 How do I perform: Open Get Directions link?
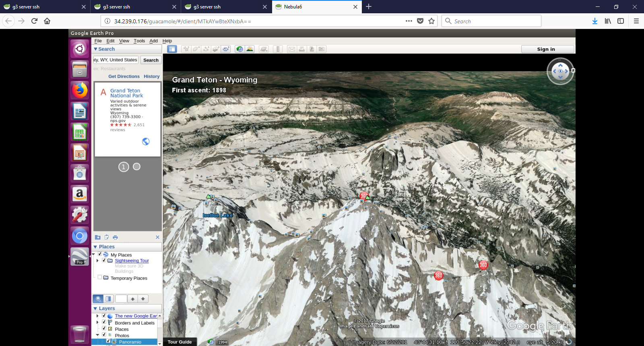coord(124,76)
